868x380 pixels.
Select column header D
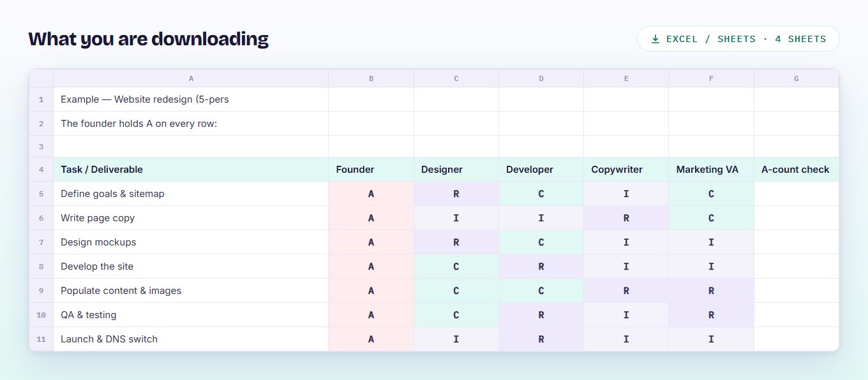pyautogui.click(x=541, y=78)
